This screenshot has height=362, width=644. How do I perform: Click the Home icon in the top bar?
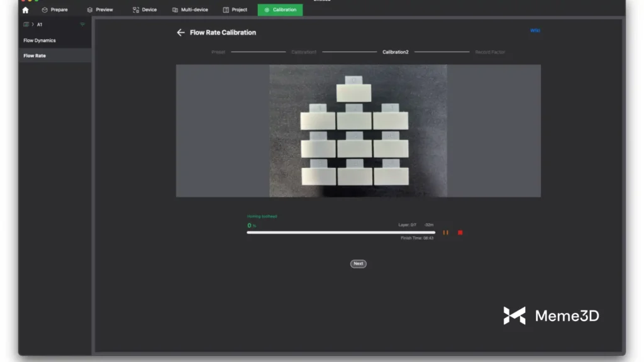tap(25, 10)
